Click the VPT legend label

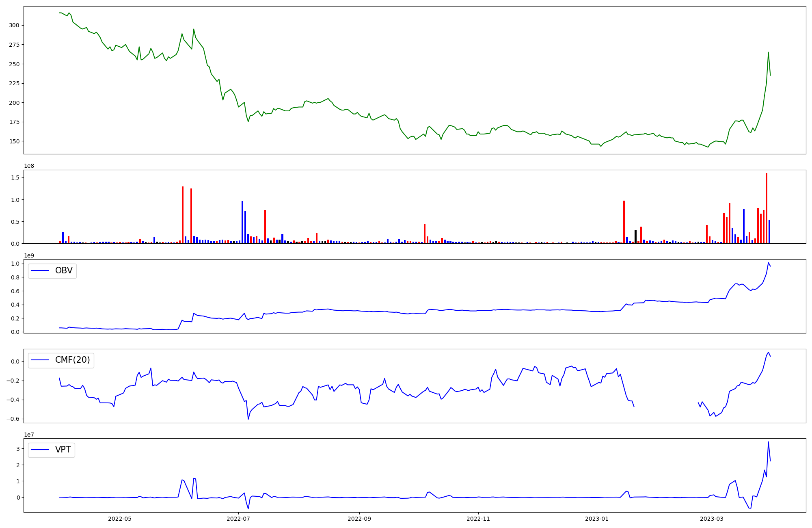[63, 450]
